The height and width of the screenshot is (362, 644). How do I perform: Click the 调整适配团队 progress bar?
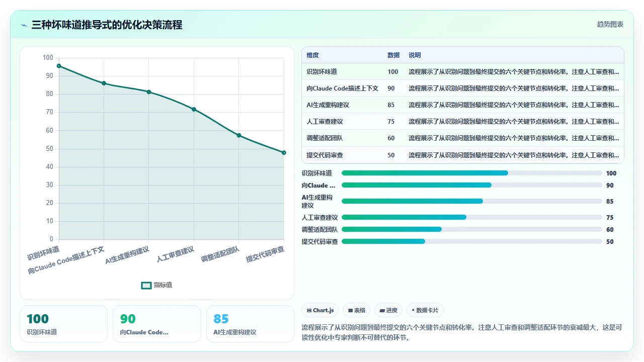pyautogui.click(x=471, y=229)
